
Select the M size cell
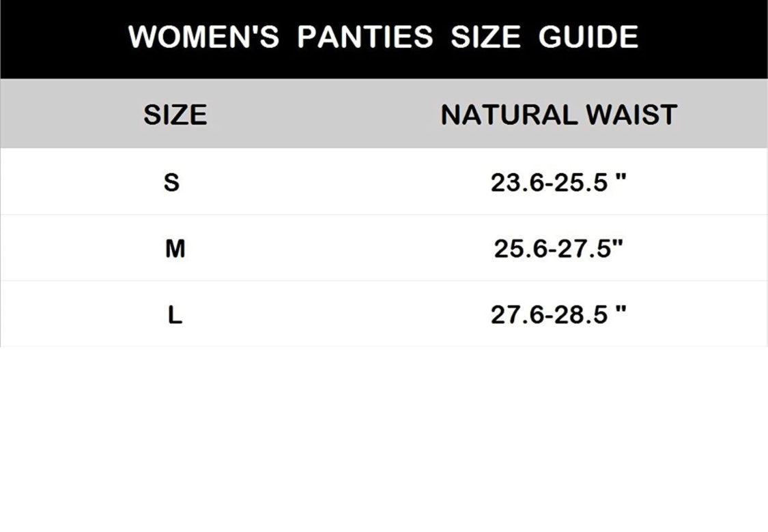click(175, 250)
